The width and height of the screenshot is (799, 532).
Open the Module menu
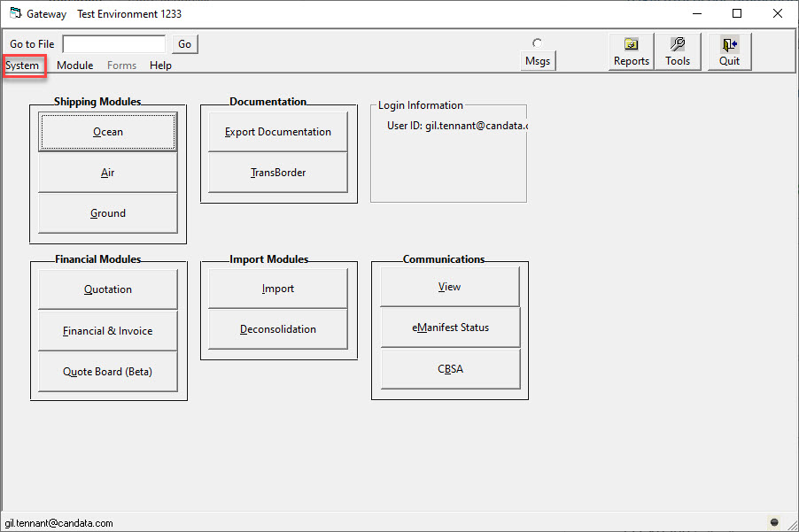[x=75, y=66]
